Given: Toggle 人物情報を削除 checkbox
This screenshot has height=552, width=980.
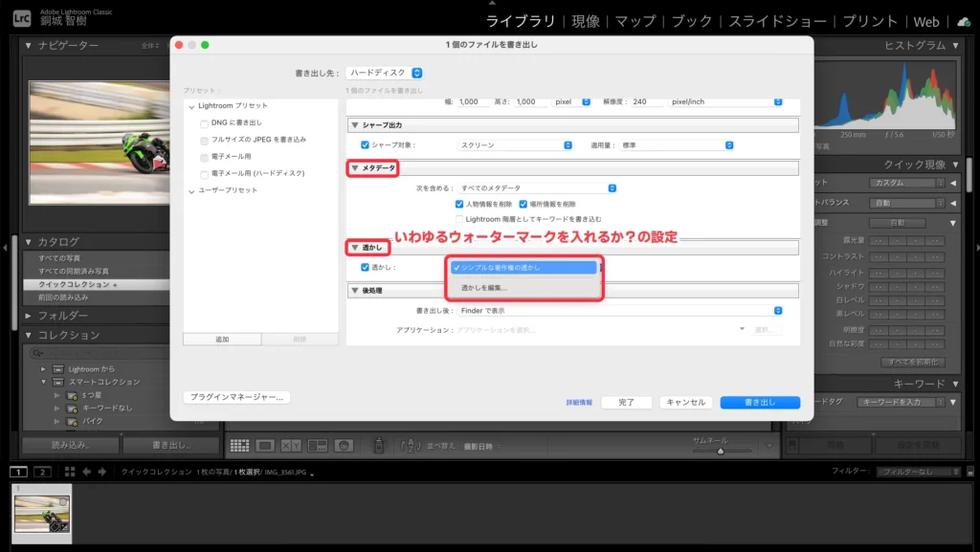Looking at the screenshot, I should pos(459,204).
